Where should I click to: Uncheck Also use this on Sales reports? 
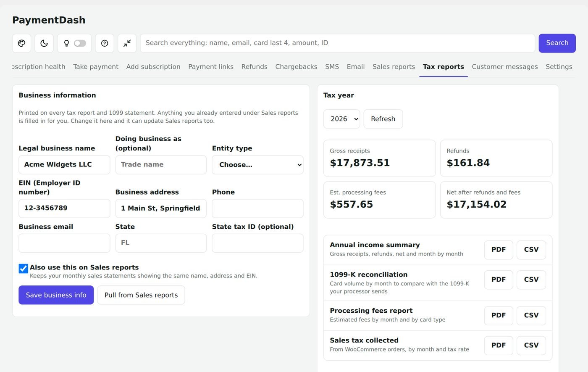(x=24, y=269)
